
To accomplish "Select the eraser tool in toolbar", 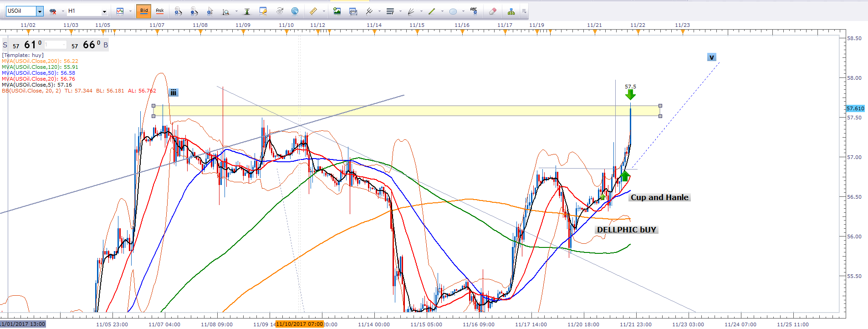I will 492,11.
